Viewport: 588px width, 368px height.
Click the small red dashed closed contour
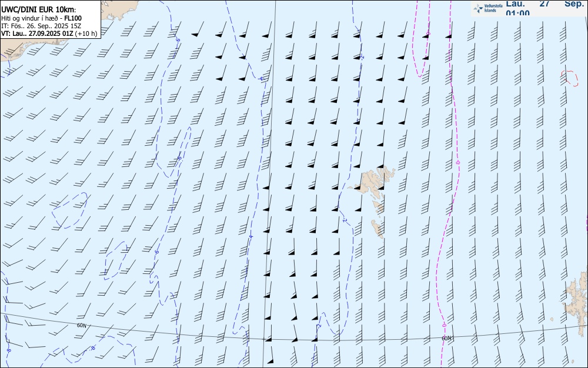click(570, 78)
